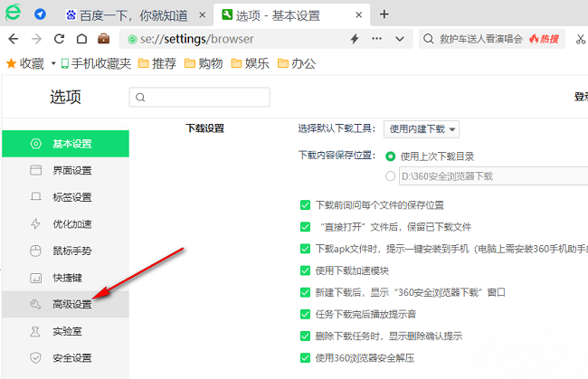Select the 使用上次下载目录 radio button

tap(391, 156)
